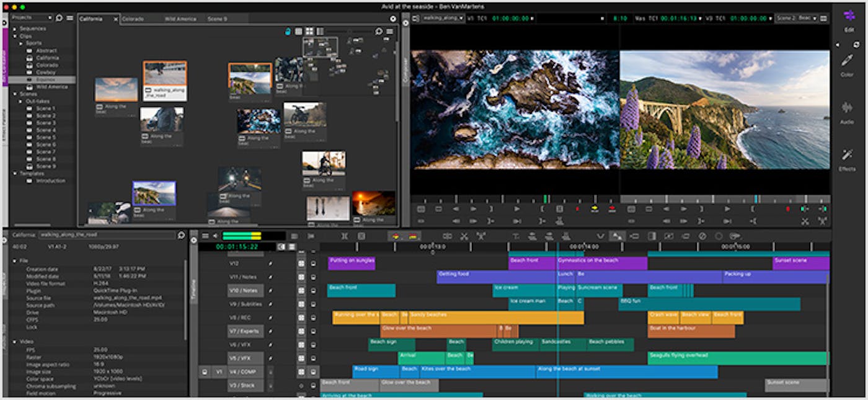Click the source monitor position bar
The height and width of the screenshot is (400, 868).
click(514, 199)
